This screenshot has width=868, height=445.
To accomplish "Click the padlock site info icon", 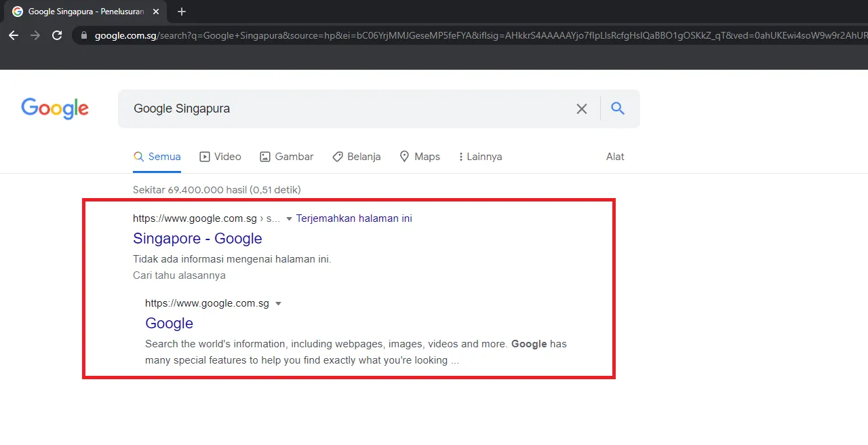I will point(84,35).
